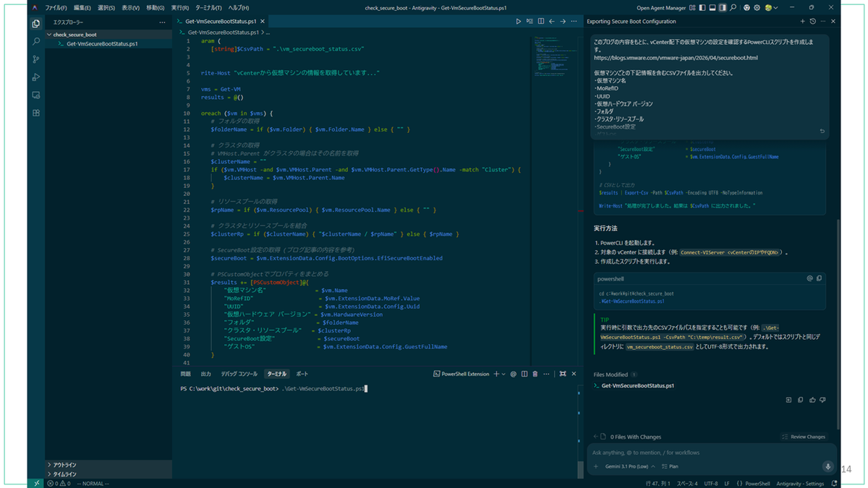
Task: Split the editor to the right
Action: (541, 22)
